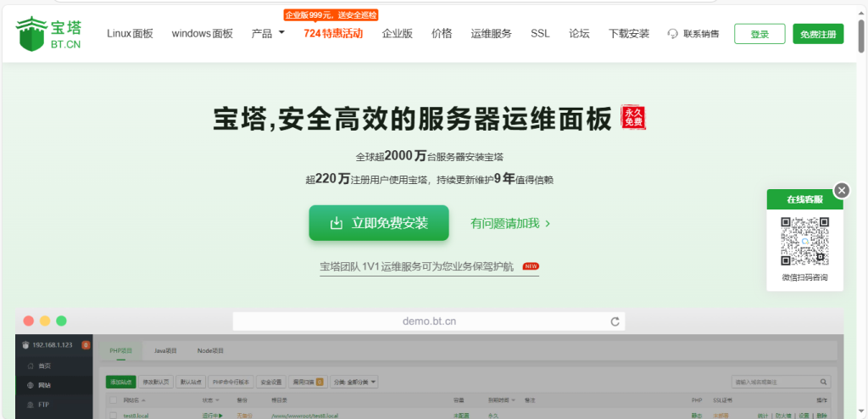
Task: Click the demo.bt.cn address field
Action: (x=429, y=321)
